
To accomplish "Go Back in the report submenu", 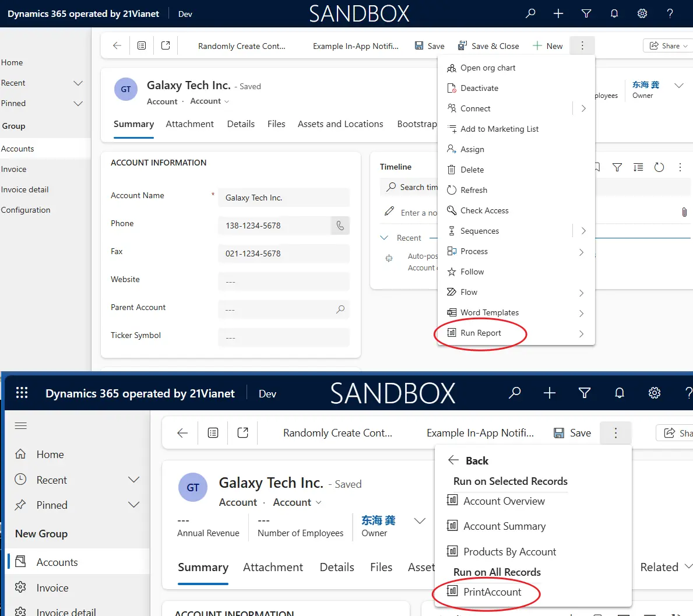I will click(x=468, y=460).
